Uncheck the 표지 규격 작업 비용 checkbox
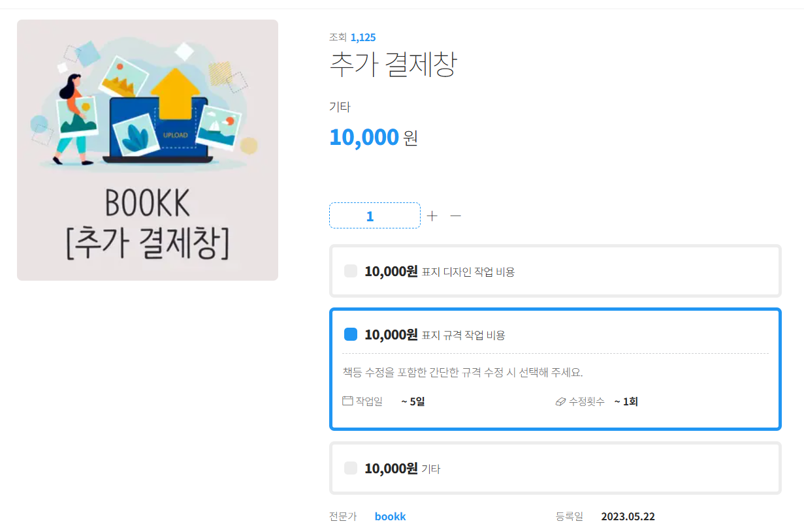This screenshot has height=532, width=804. [351, 334]
